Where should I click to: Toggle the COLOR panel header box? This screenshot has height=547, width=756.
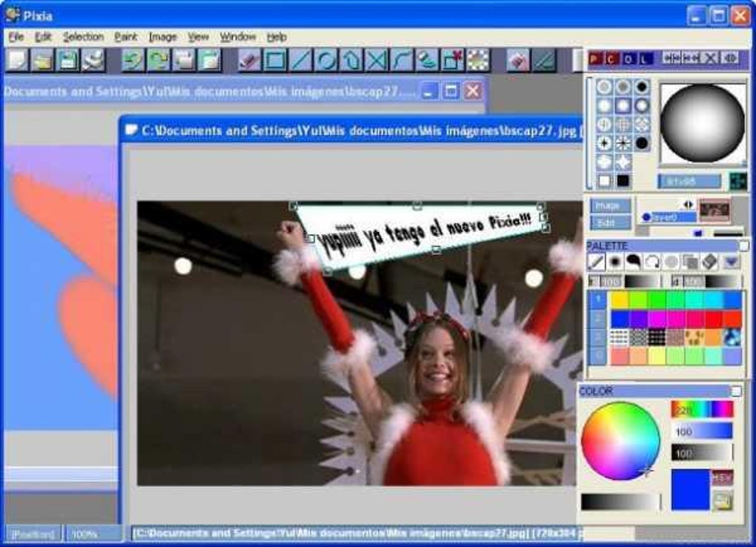click(x=736, y=391)
